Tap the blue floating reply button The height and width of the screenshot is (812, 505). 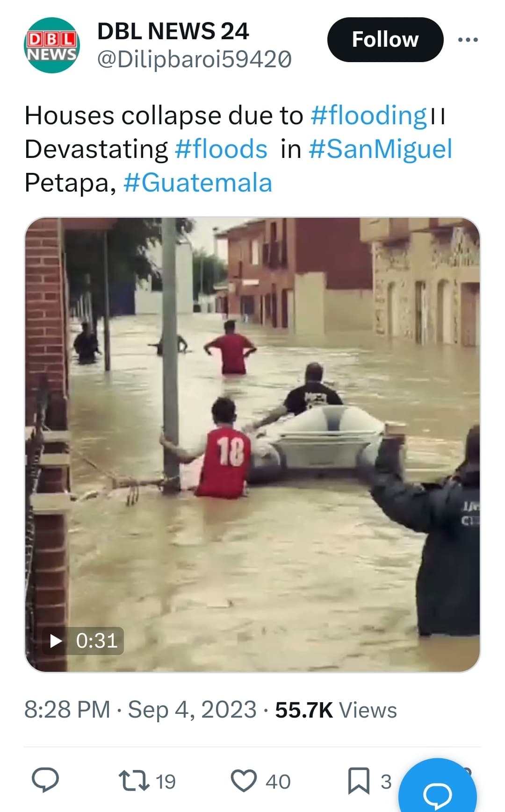coord(438,791)
